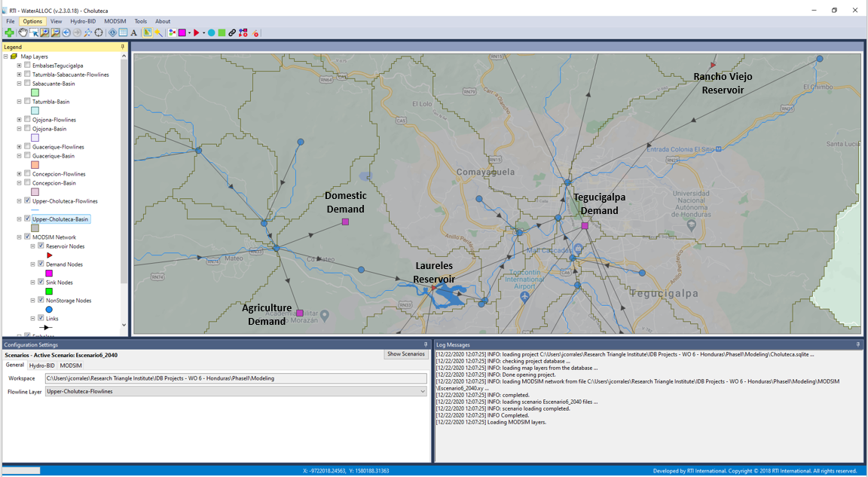The width and height of the screenshot is (868, 477).
Task: Open the Flowline Layer combo box
Action: pyautogui.click(x=236, y=391)
